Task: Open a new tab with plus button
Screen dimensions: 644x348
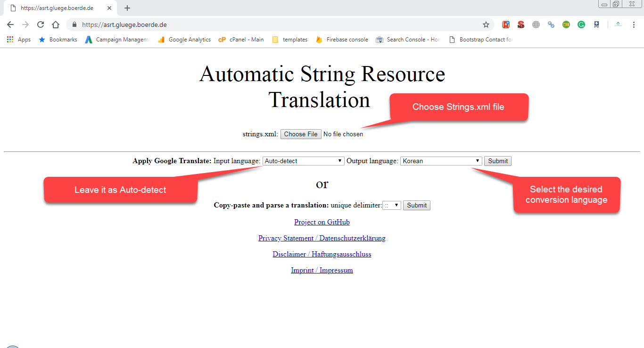Action: pos(127,8)
